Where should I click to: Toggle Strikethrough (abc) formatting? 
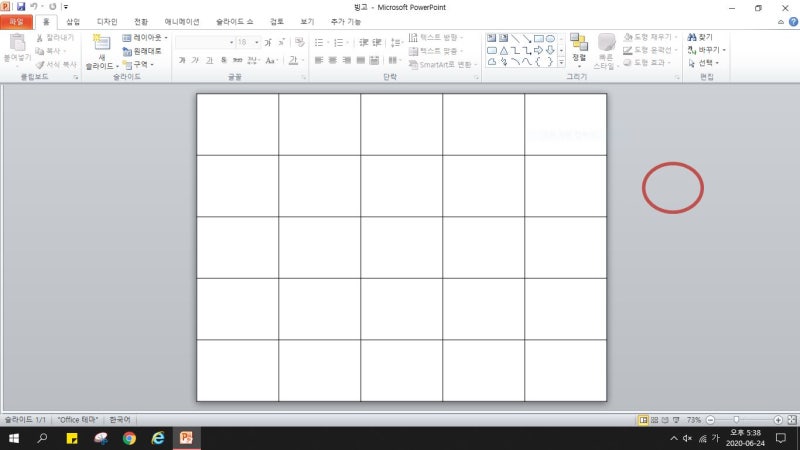tap(237, 60)
